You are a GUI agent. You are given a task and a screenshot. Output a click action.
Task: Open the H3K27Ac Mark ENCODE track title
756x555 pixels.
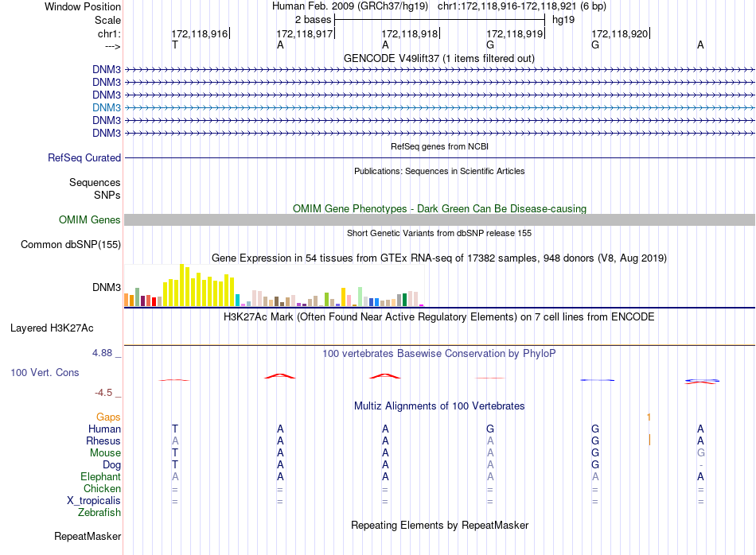point(439,316)
